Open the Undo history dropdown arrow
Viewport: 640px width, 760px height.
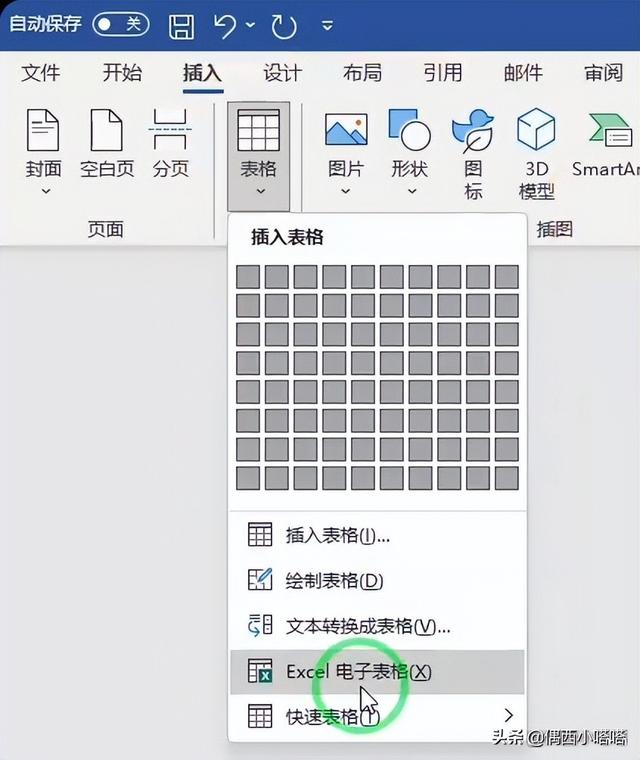pos(250,24)
